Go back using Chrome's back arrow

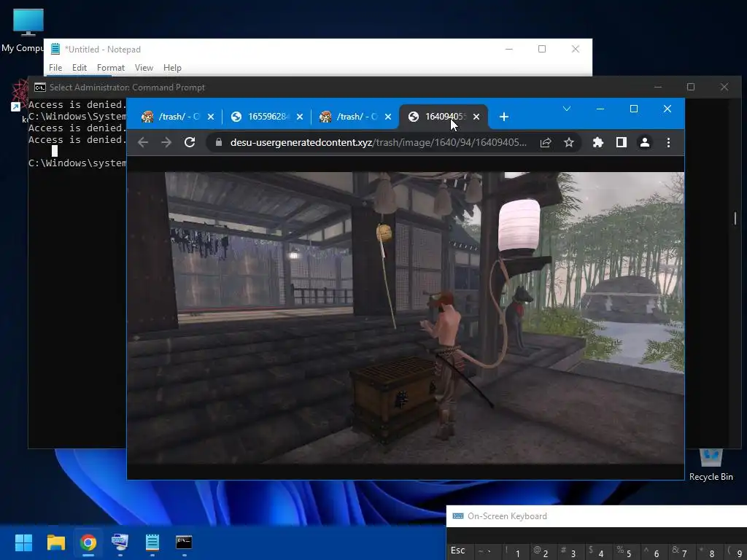click(x=143, y=142)
